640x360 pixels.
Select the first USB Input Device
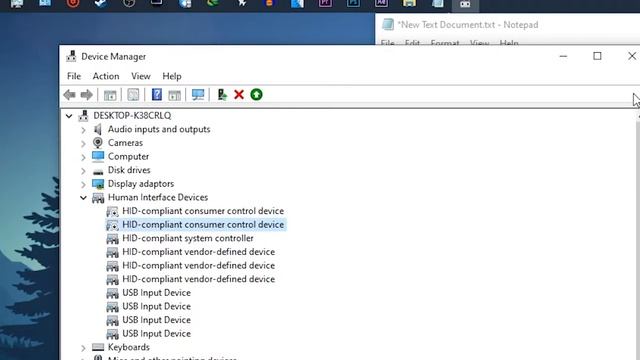156,293
